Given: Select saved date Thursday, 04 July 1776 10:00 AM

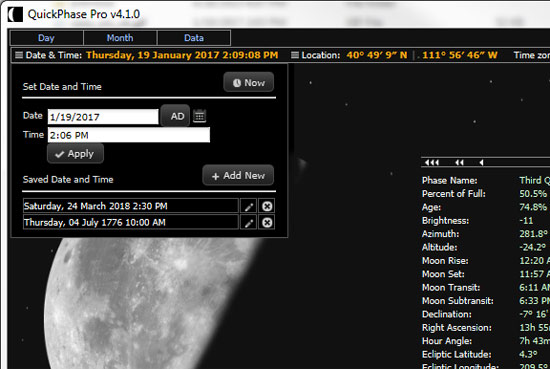Looking at the screenshot, I should 130,223.
